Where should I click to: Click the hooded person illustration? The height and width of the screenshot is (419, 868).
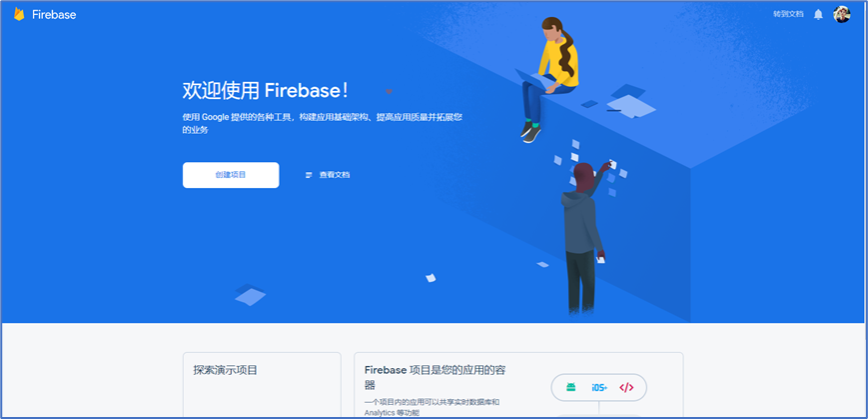pyautogui.click(x=584, y=238)
